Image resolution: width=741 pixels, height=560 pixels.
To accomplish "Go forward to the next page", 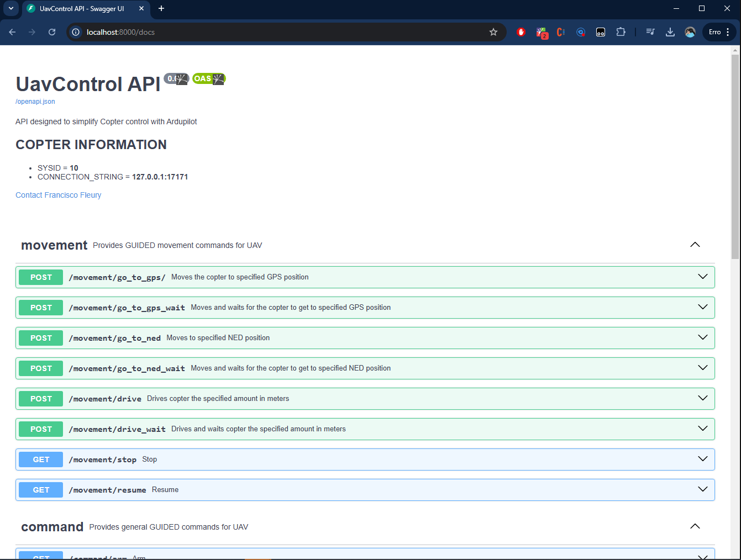I will pos(32,32).
